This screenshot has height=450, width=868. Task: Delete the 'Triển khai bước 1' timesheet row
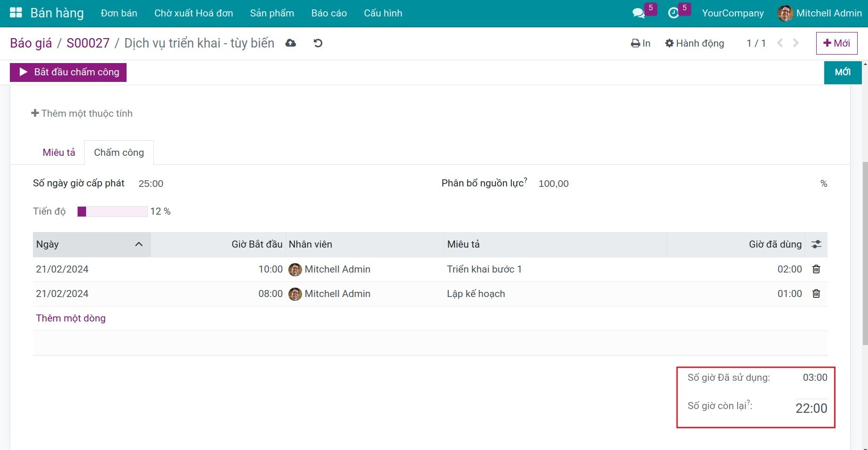click(816, 269)
